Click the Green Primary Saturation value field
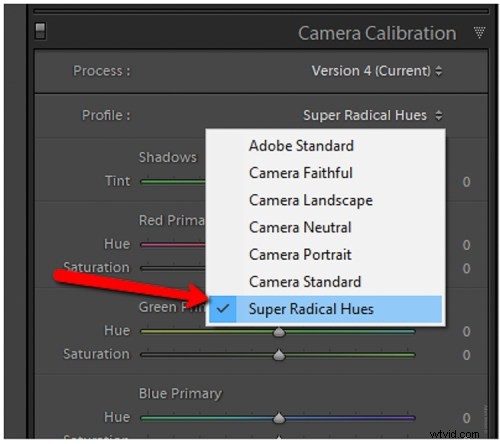 tap(466, 355)
